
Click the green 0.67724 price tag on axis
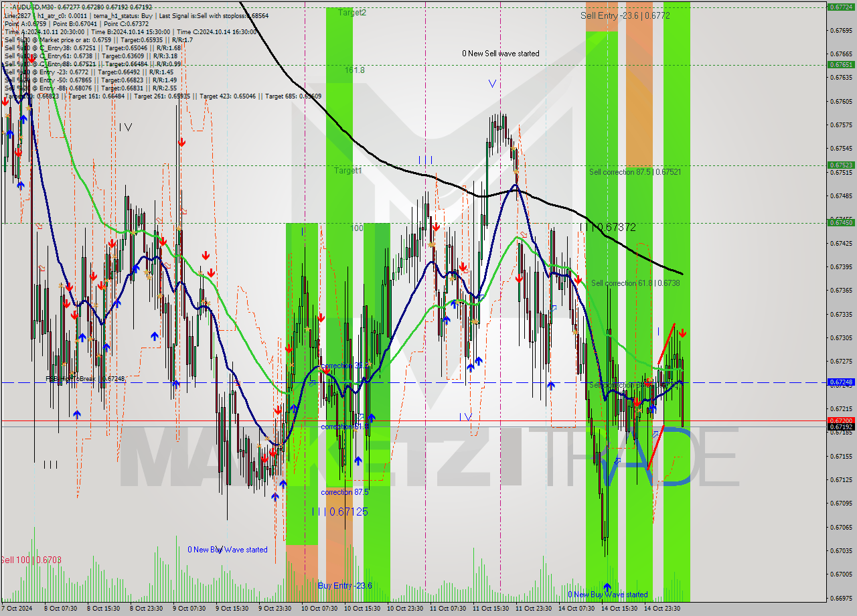pyautogui.click(x=840, y=7)
